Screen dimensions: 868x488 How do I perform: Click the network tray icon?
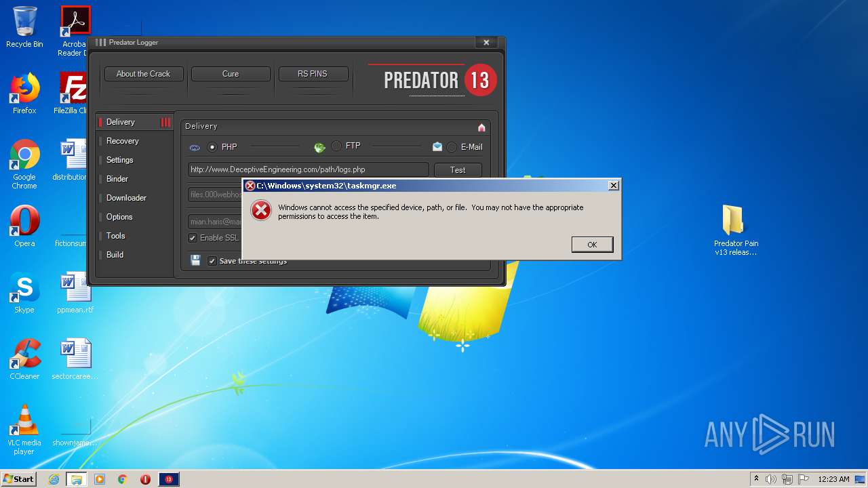pyautogui.click(x=787, y=479)
